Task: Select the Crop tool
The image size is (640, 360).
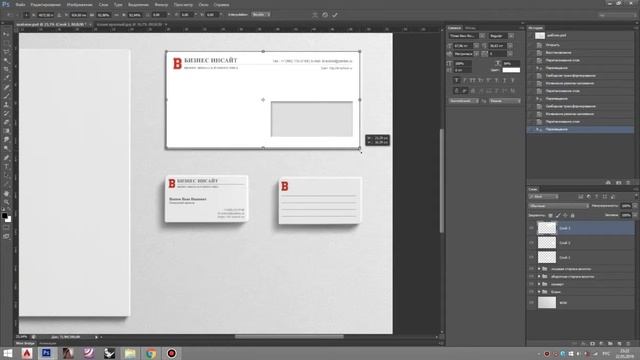Action: [x=6, y=69]
